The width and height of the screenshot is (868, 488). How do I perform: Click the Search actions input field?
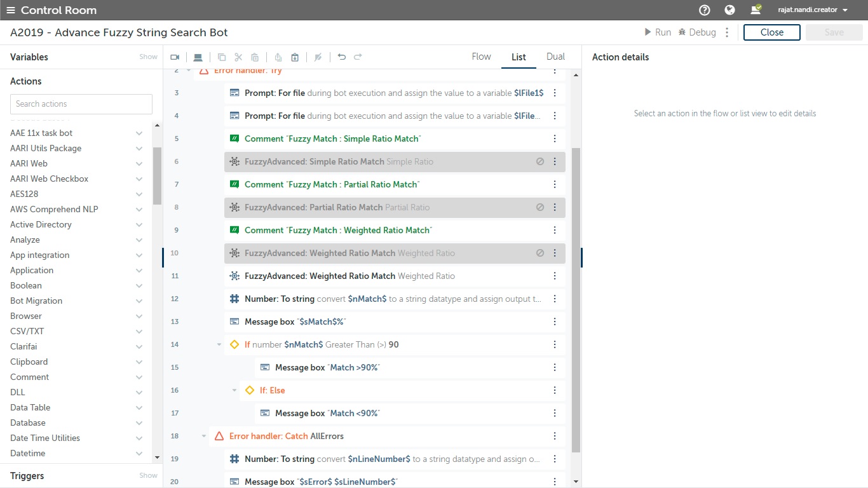pos(81,104)
